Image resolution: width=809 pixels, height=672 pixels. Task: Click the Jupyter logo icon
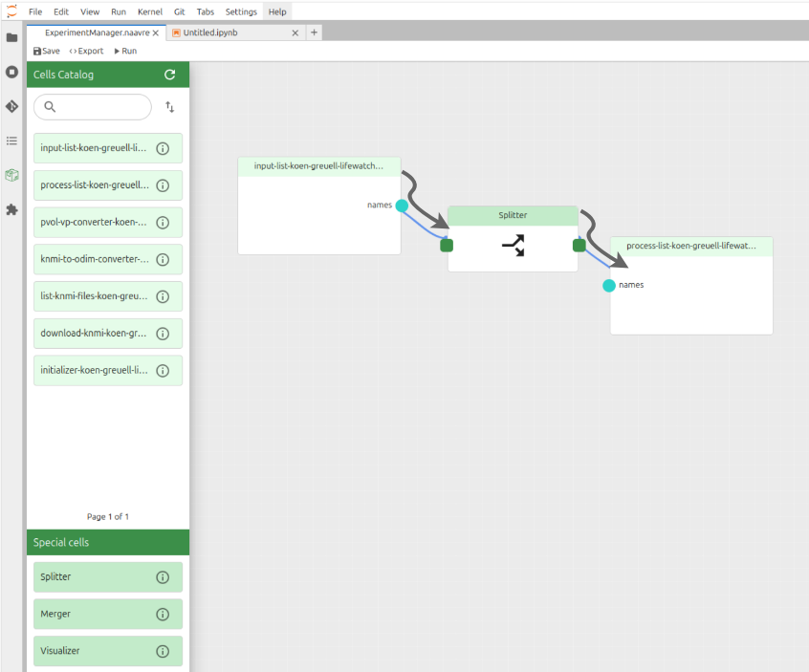tap(11, 11)
